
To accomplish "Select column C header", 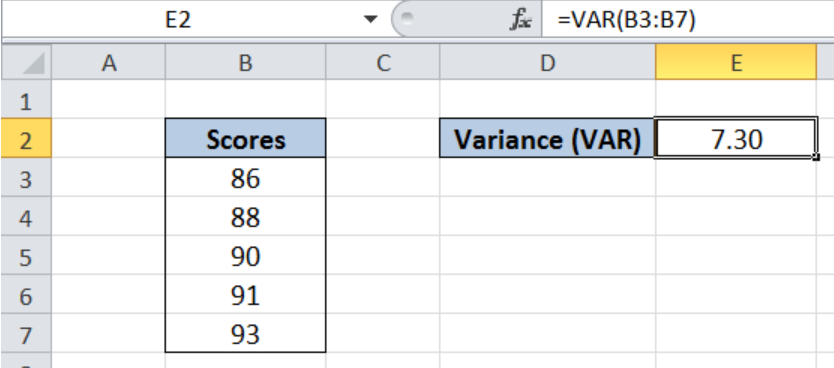I will click(383, 63).
